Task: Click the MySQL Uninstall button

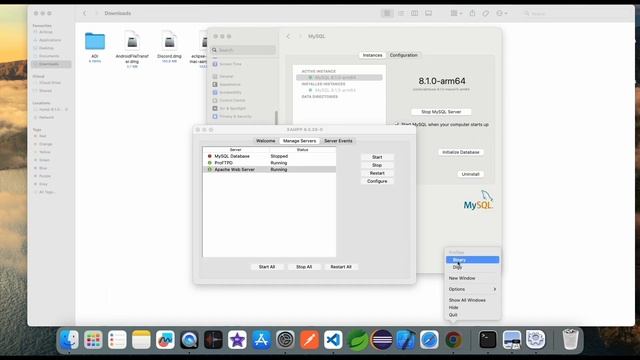Action: (x=470, y=174)
